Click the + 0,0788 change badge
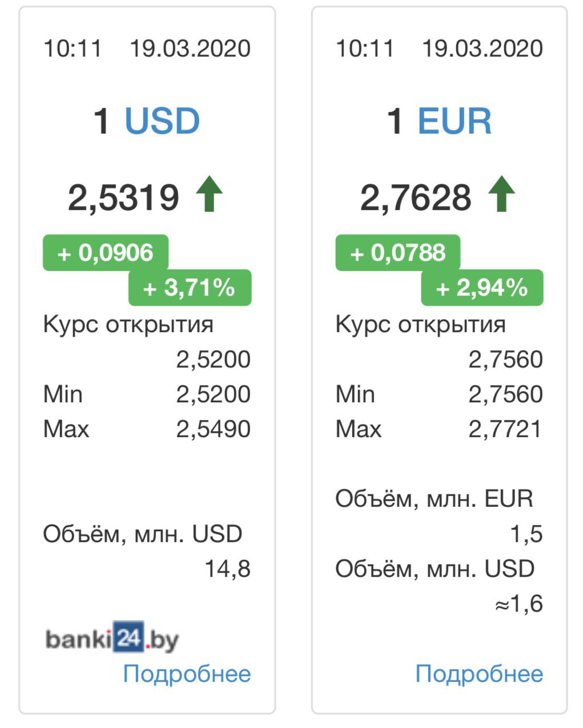The height and width of the screenshot is (728, 583). click(398, 253)
